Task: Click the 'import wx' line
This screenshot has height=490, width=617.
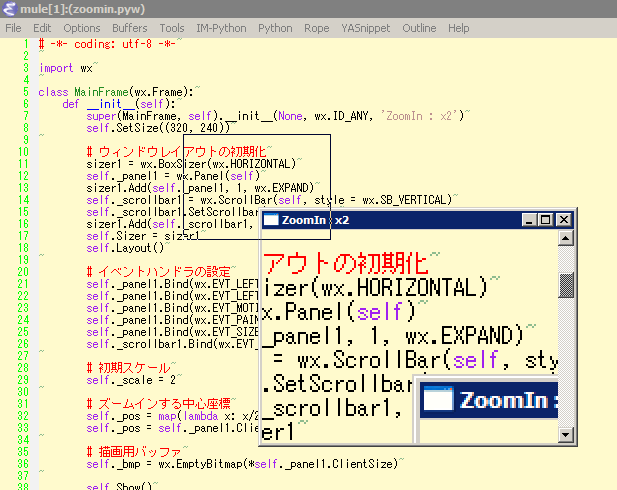Action: coord(65,68)
